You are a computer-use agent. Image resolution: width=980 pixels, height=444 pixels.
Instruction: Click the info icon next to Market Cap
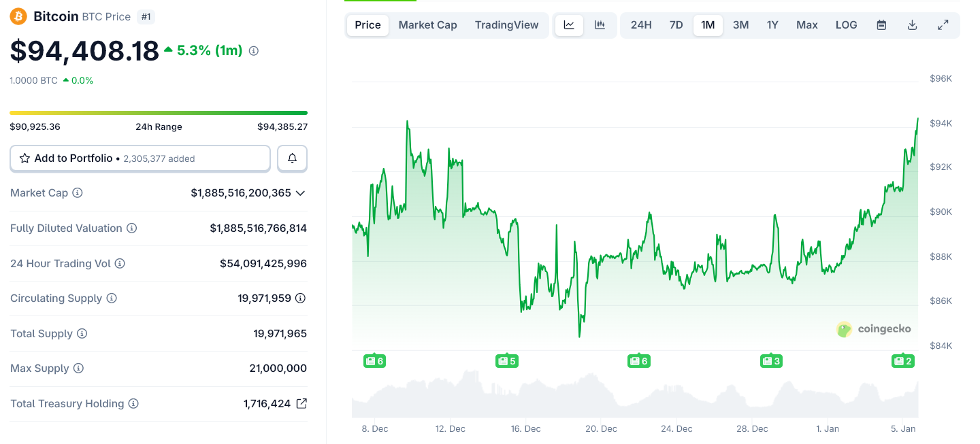[76, 193]
